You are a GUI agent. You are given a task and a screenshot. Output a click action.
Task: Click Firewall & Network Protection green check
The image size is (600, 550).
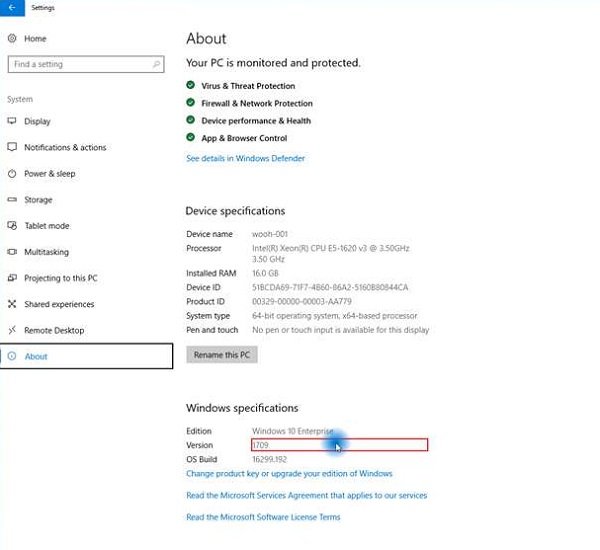pos(191,103)
